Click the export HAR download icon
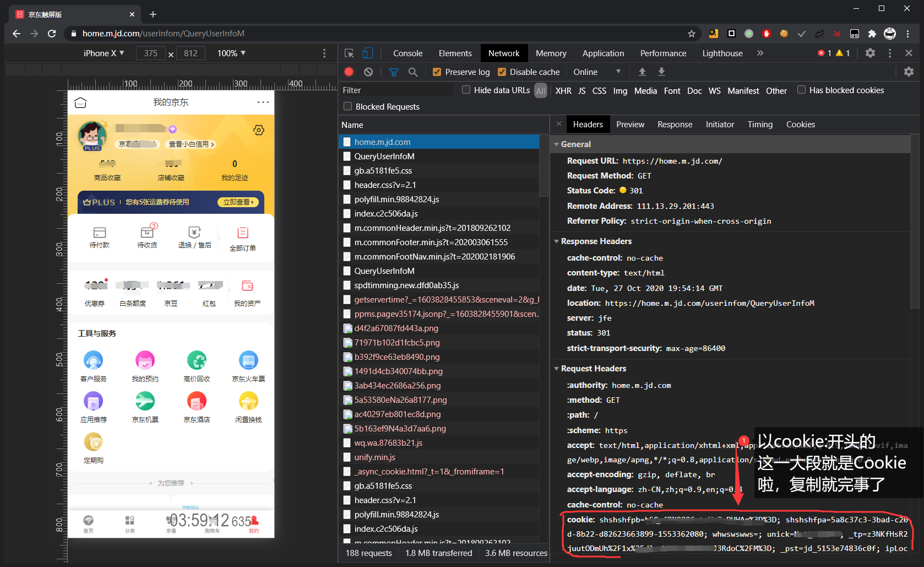Screen dimensions: 924x567 661,72
